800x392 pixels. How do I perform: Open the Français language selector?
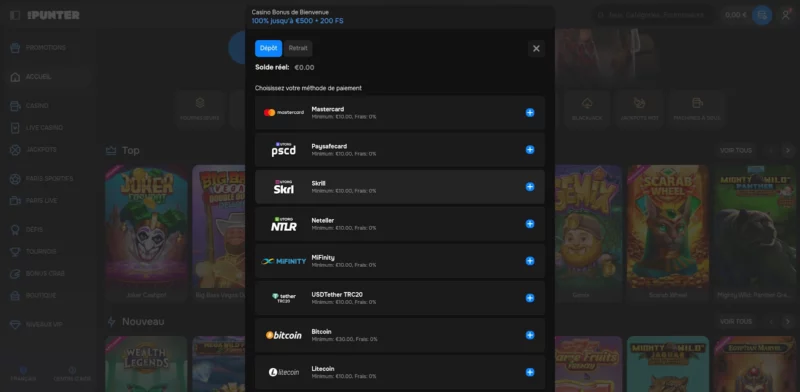pos(23,374)
